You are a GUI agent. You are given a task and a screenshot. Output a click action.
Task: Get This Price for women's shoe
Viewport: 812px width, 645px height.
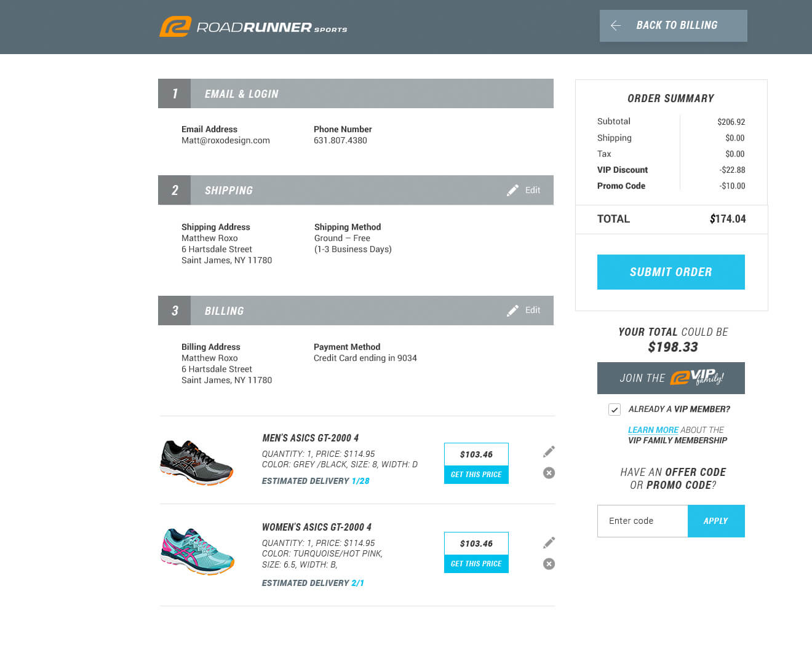476,564
